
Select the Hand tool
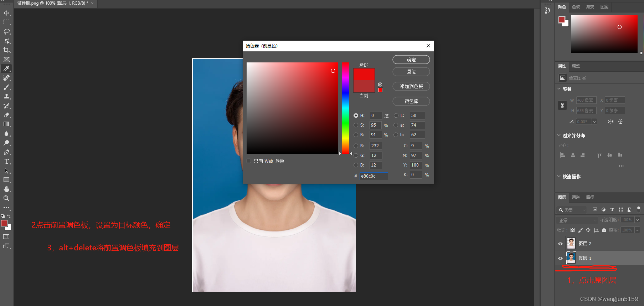pos(6,189)
